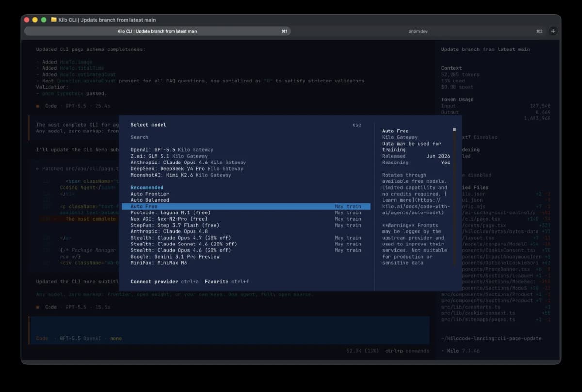Select the highlighted Auto Free model
This screenshot has height=392, width=582.
(245, 206)
